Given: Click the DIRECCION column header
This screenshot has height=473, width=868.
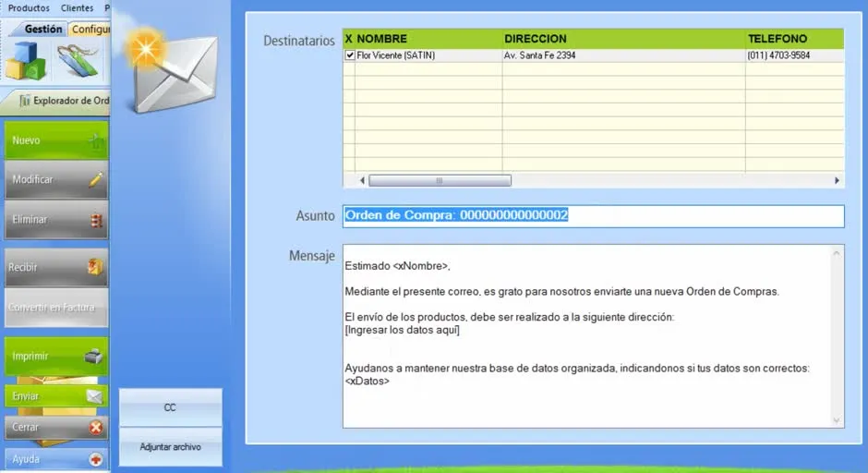Looking at the screenshot, I should coord(624,39).
